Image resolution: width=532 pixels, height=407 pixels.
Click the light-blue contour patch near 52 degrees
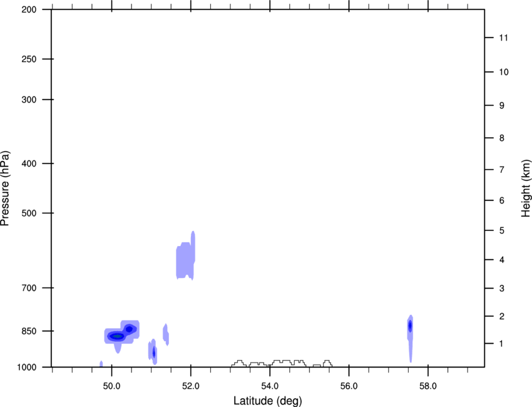click(186, 256)
